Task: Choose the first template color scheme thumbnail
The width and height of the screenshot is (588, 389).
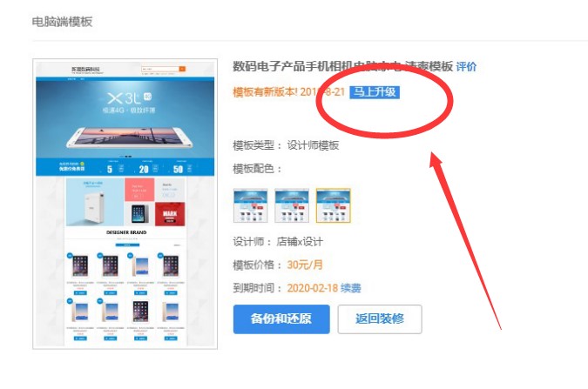Action: [251, 205]
